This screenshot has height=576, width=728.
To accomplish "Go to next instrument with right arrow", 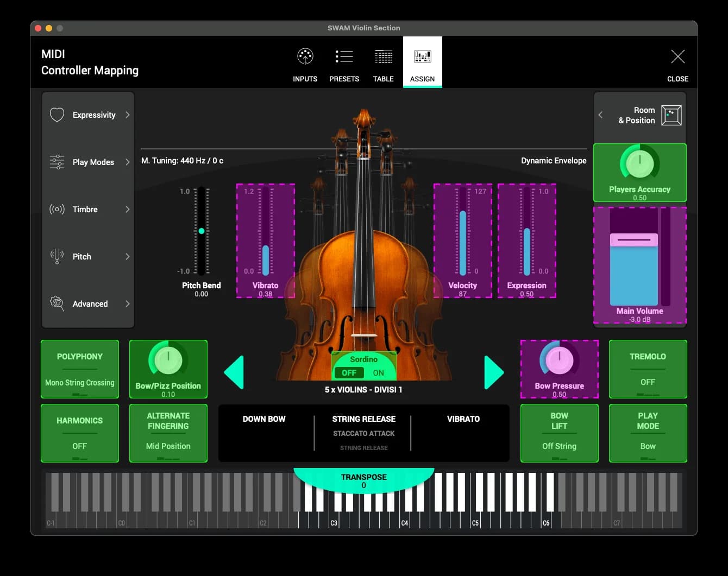I will point(494,372).
